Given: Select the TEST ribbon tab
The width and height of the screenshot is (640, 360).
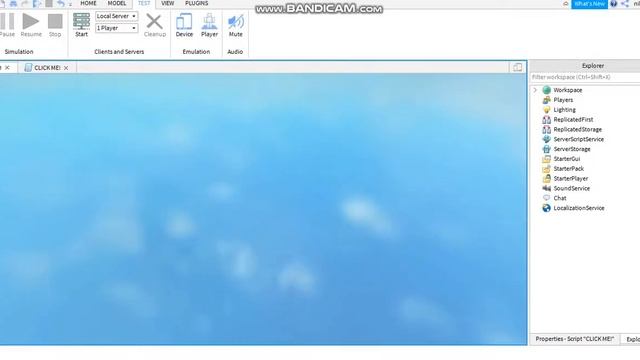Looking at the screenshot, I should click(144, 3).
